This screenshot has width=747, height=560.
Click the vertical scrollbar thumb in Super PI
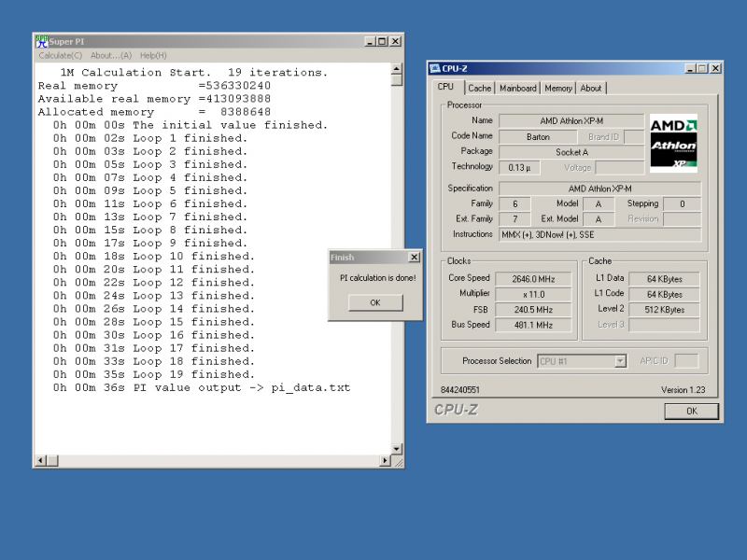click(x=396, y=80)
